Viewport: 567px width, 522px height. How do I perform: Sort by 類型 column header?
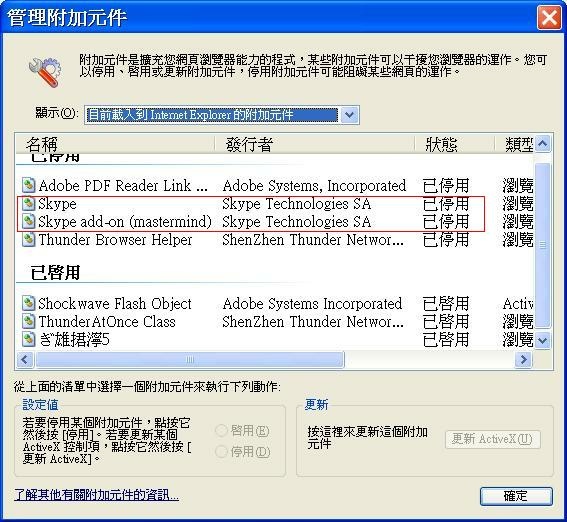[x=514, y=144]
